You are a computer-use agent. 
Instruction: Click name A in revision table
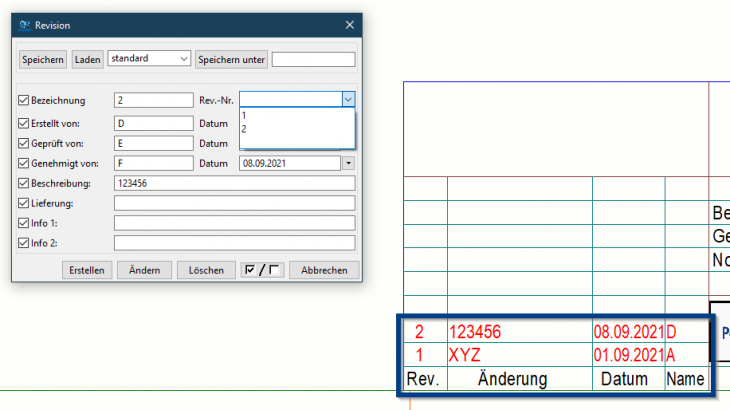(x=670, y=356)
